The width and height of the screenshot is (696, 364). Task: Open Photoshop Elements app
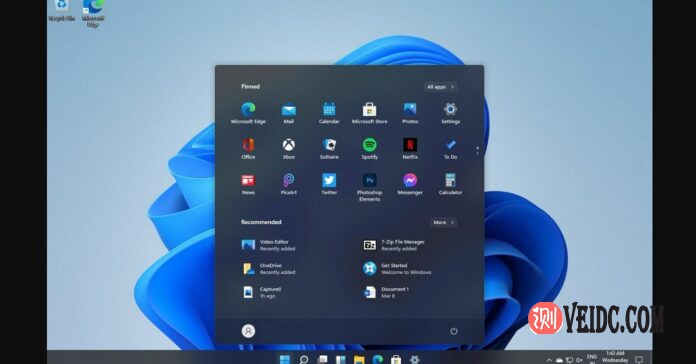click(x=369, y=187)
